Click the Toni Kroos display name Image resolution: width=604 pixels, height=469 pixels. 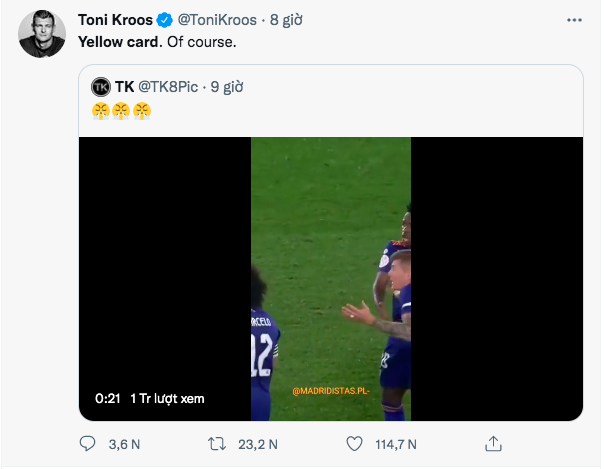[115, 20]
